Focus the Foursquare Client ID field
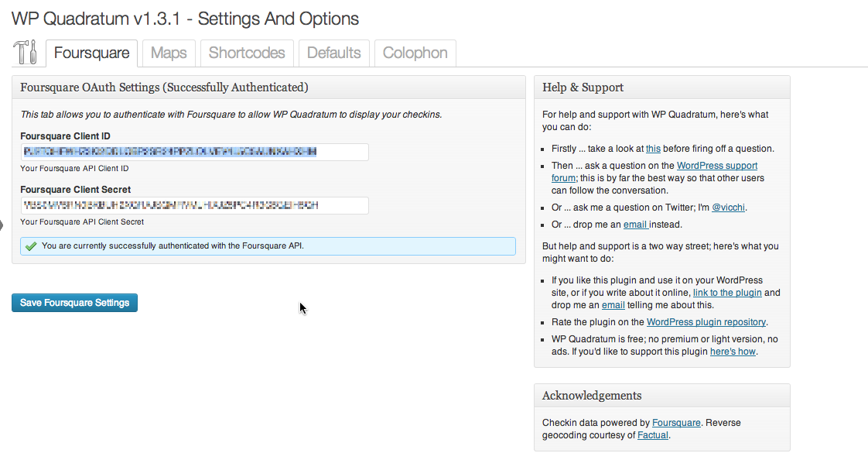Viewport: 868px width, 460px height. (194, 152)
